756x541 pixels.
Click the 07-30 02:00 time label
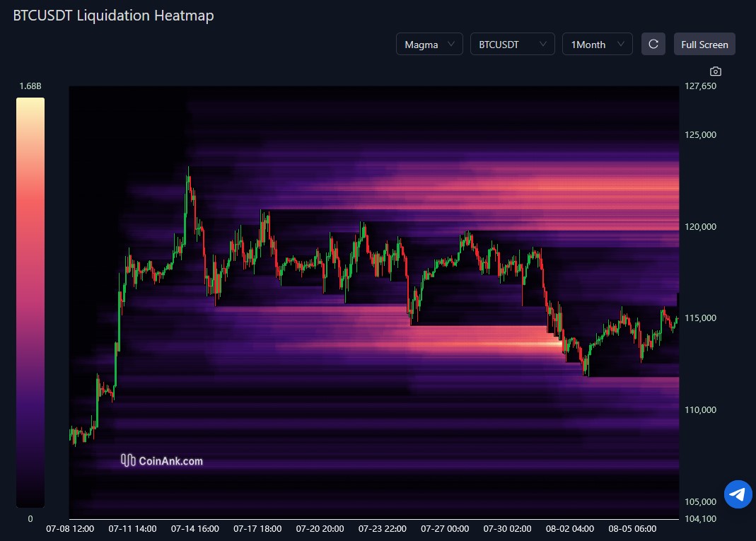(507, 529)
